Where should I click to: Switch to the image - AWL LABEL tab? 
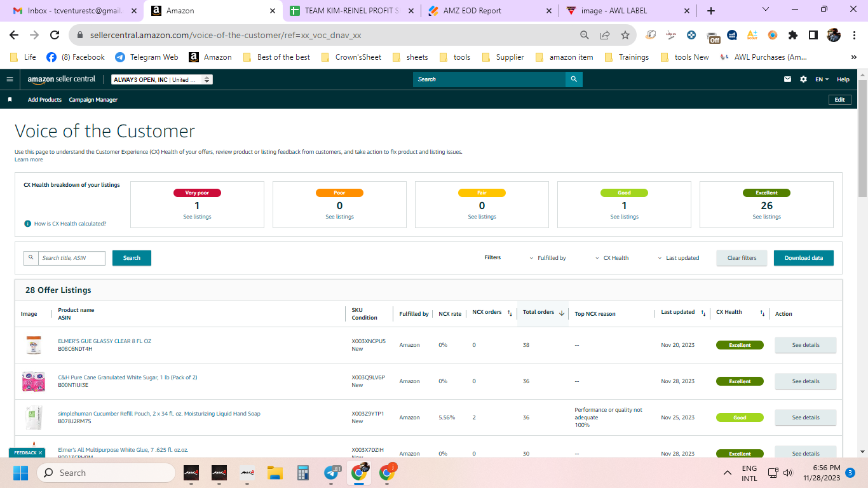tap(628, 11)
